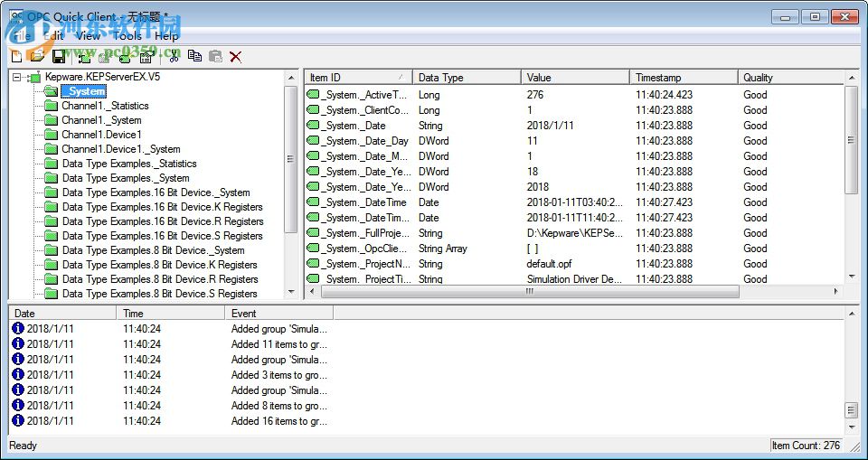
Task: Click the tag icon of _System._Date row
Action: tap(314, 125)
